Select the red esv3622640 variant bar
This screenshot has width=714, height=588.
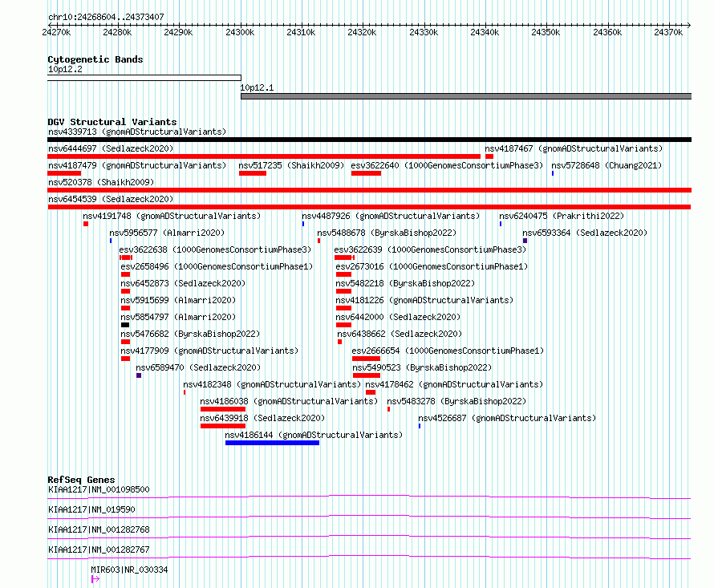366,173
